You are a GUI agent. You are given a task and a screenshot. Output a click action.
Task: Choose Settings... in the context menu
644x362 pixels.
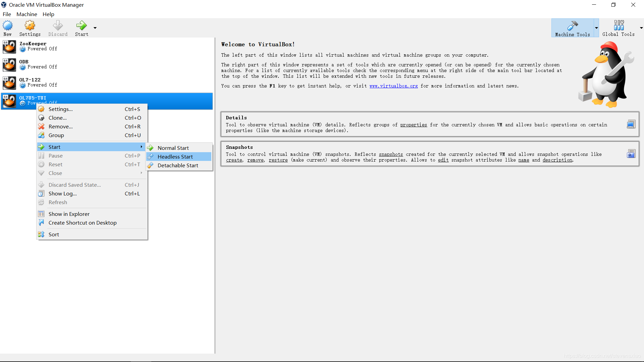pos(92,109)
